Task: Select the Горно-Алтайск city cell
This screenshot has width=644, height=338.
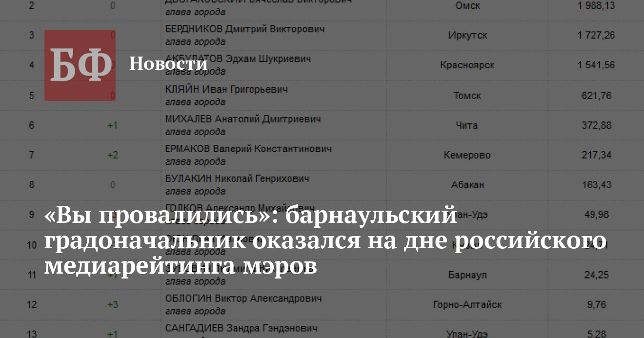Action: (467, 305)
